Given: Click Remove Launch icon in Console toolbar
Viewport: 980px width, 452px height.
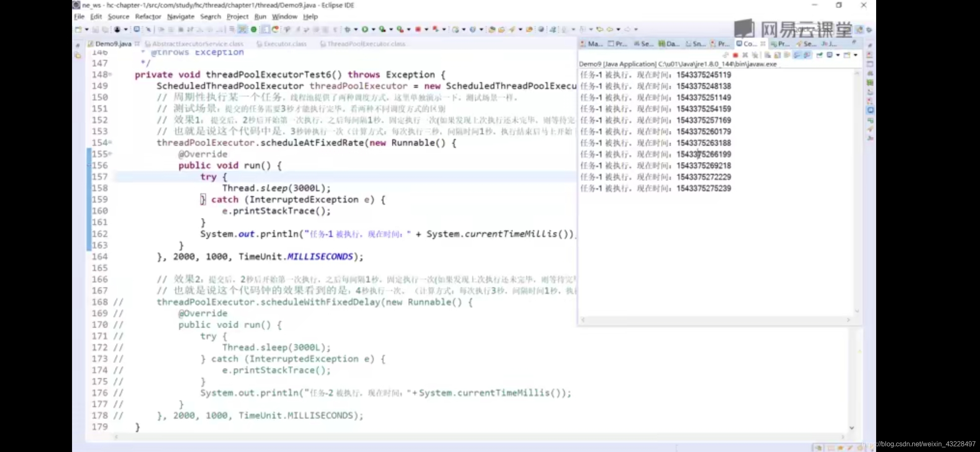Looking at the screenshot, I should click(x=745, y=55).
